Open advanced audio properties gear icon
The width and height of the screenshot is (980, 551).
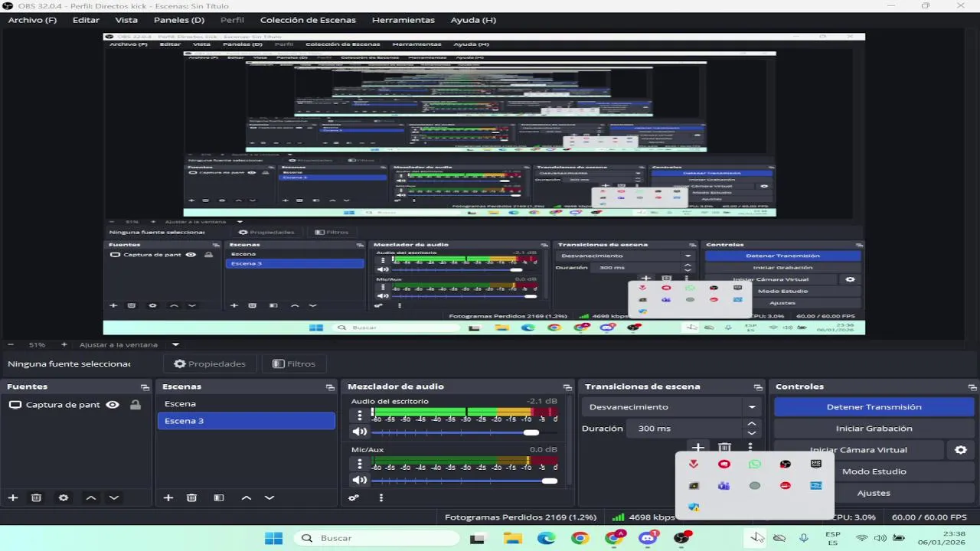pyautogui.click(x=354, y=497)
